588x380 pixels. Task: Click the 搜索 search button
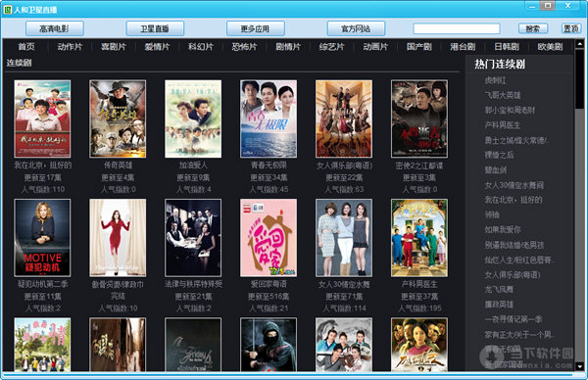[x=533, y=28]
